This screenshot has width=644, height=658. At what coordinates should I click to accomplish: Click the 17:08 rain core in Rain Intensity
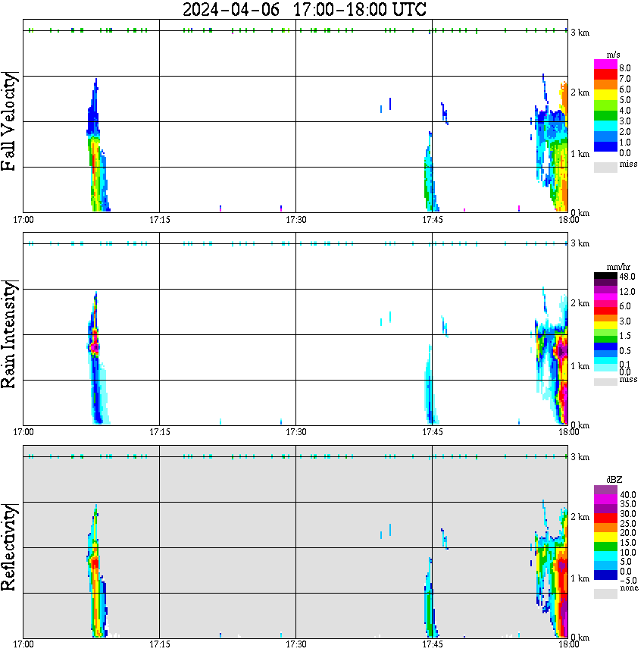[95, 346]
